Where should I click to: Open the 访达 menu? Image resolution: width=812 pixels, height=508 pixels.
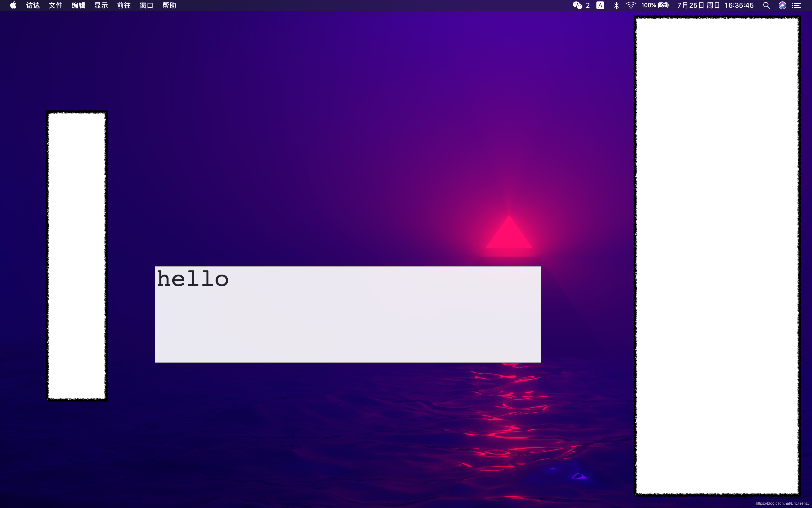coord(33,5)
